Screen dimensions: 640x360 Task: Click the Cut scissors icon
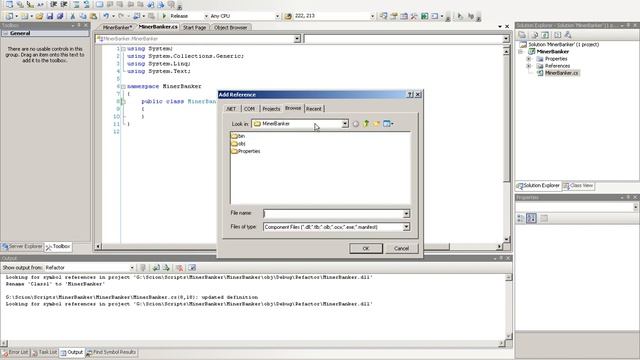pyautogui.click(x=73, y=16)
